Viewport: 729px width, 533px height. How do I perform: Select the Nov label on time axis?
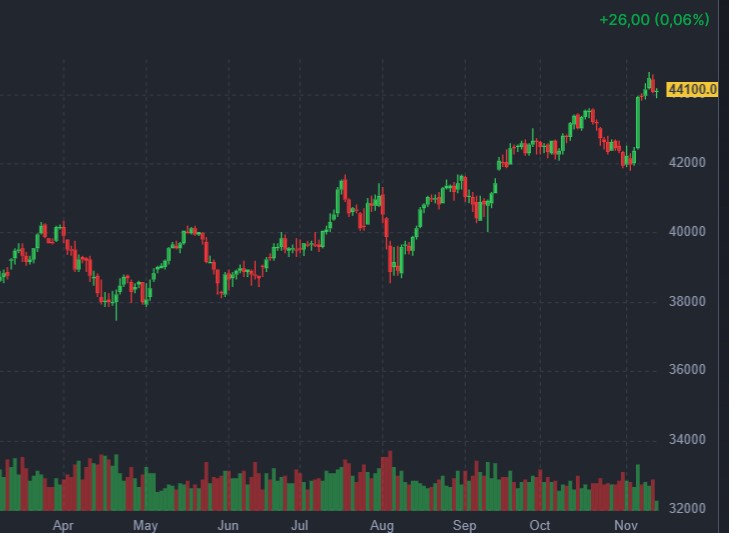click(x=625, y=524)
